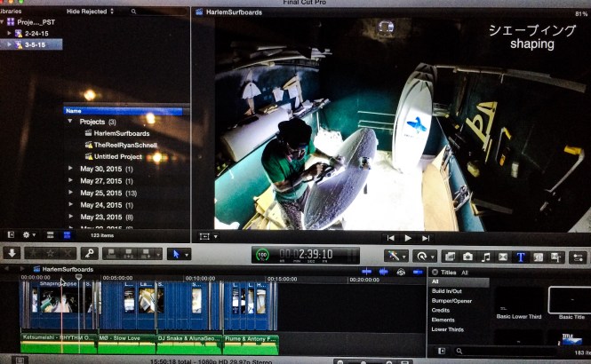Play the video in the viewer

click(408, 238)
